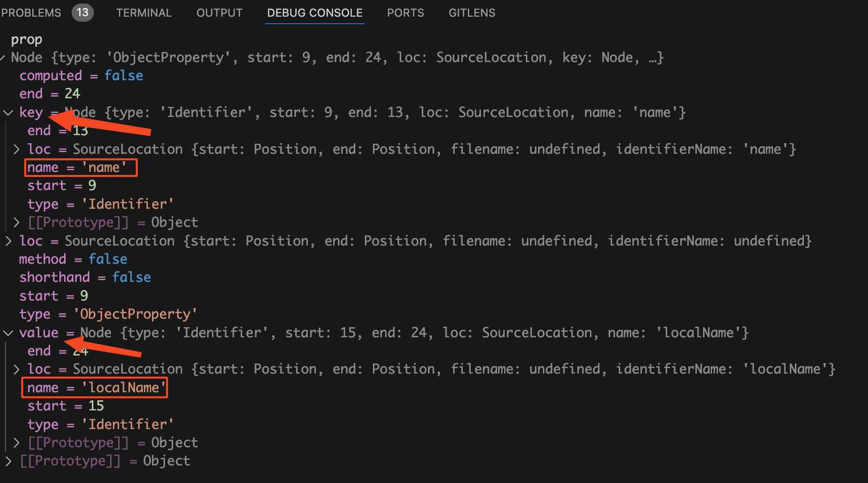Expand the last bottom [[Prototype]] chevron
868x483 pixels.
[8, 461]
